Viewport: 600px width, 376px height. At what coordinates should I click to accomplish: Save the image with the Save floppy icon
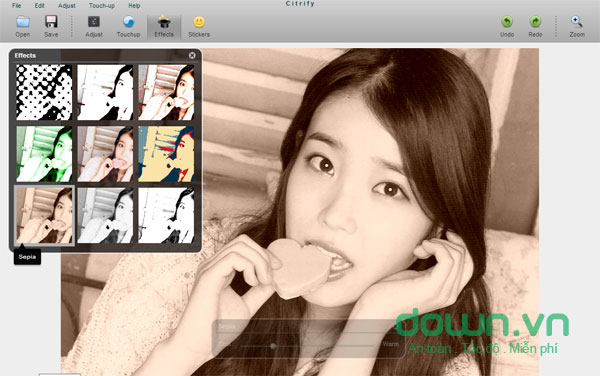pos(51,26)
